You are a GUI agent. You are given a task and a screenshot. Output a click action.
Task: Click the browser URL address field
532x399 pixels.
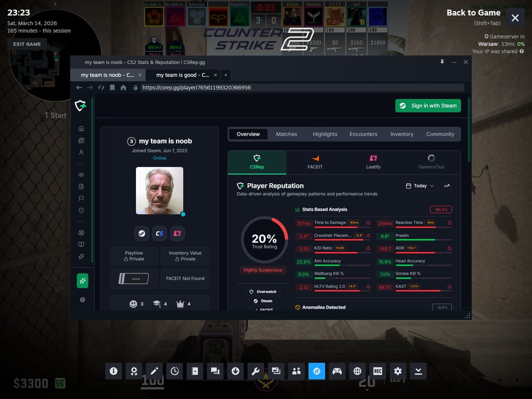pyautogui.click(x=301, y=88)
